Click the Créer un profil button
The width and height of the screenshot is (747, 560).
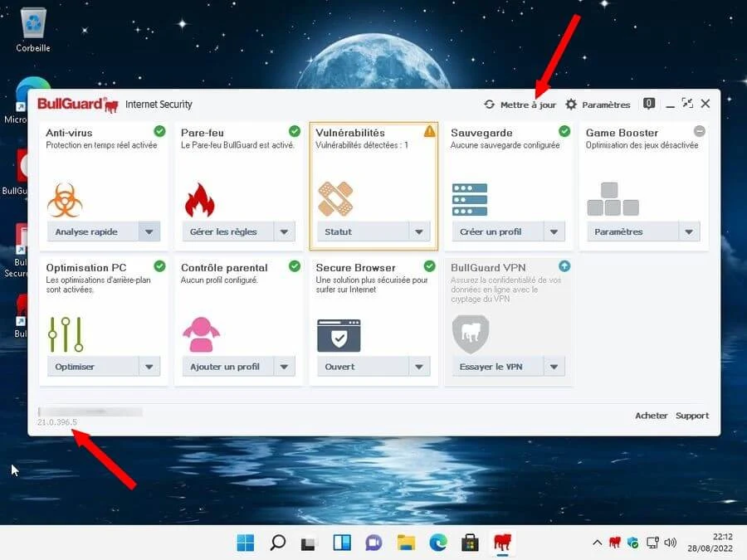pos(498,232)
